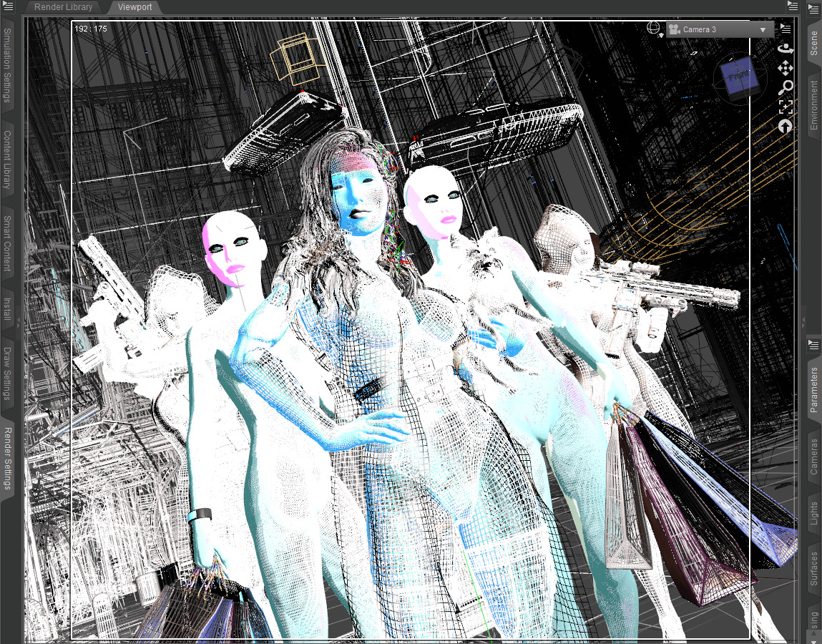This screenshot has height=644, width=822.
Task: Open the Environment pane tab
Action: [x=814, y=105]
